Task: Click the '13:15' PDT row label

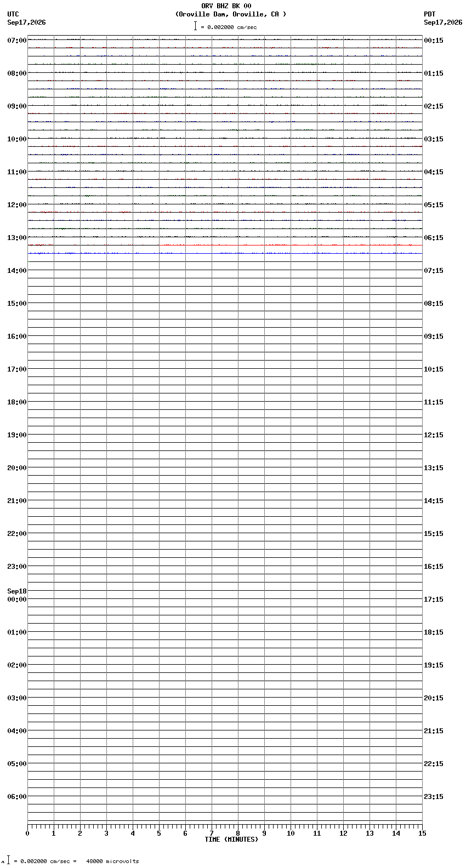Action: [434, 468]
